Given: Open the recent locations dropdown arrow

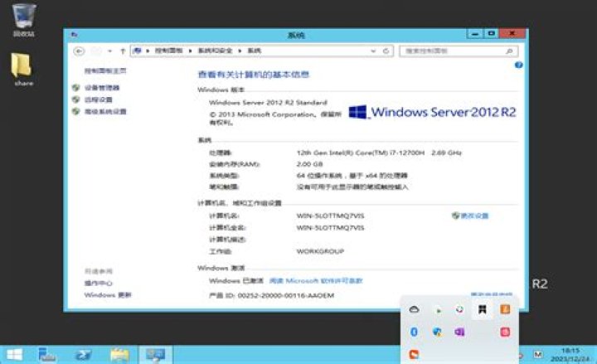Looking at the screenshot, I should click(109, 51).
